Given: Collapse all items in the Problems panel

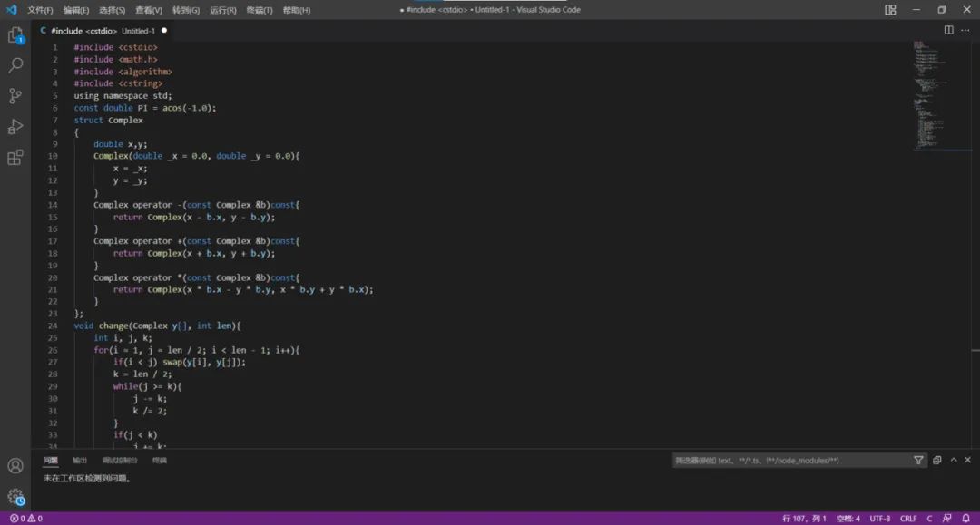Looking at the screenshot, I should coord(937,461).
